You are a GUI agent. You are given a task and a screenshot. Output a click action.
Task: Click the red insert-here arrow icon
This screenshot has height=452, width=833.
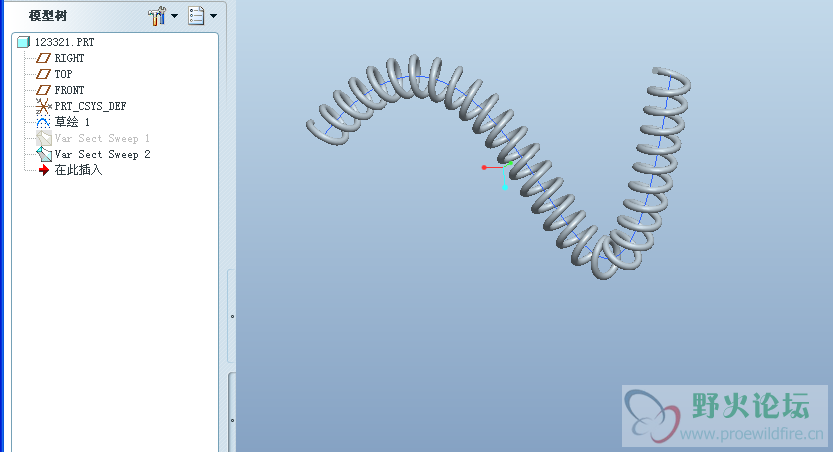(x=44, y=170)
